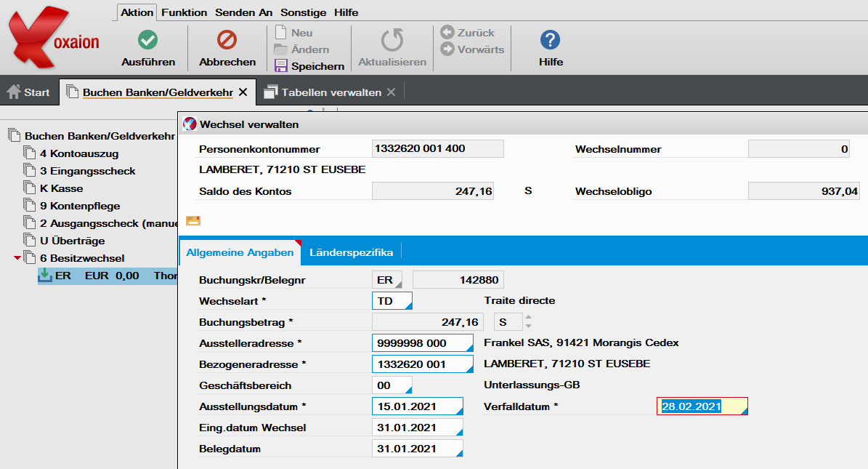Open the Hilfe menu in menu bar

346,12
